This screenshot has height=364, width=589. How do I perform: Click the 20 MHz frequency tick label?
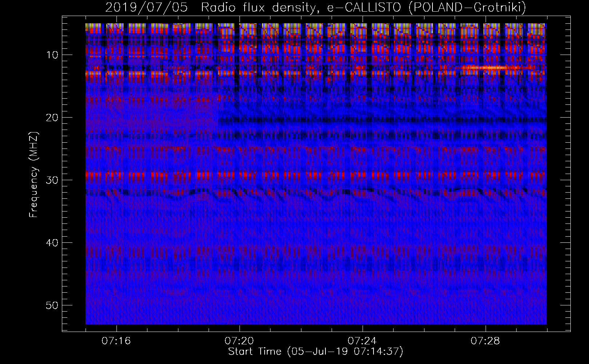tap(52, 118)
